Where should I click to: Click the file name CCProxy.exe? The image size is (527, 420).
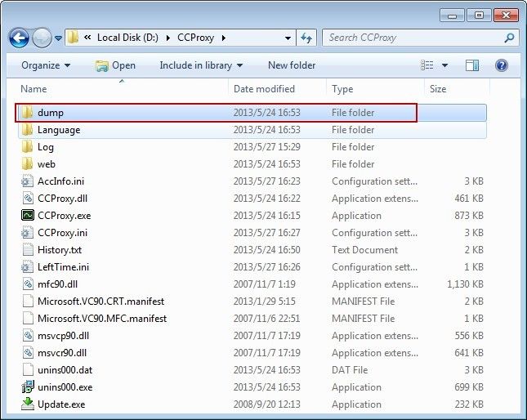[65, 216]
